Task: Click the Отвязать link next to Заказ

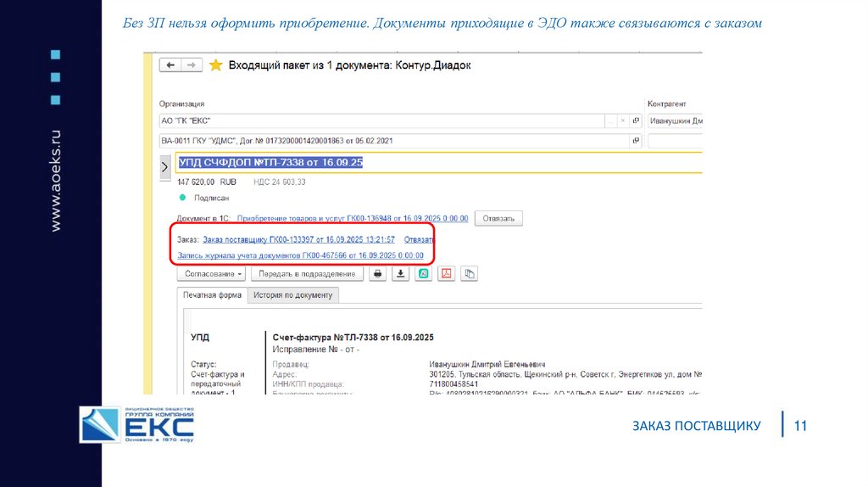Action: pos(419,239)
